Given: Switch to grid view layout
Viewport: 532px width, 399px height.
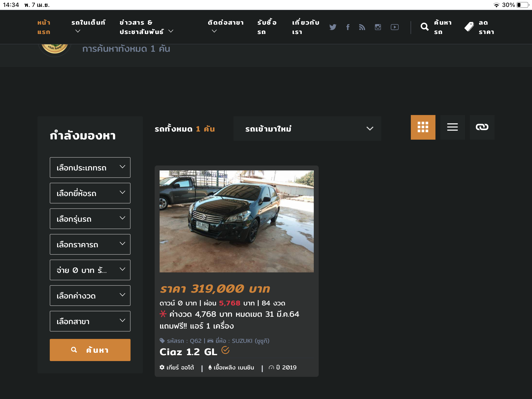Looking at the screenshot, I should 423,127.
